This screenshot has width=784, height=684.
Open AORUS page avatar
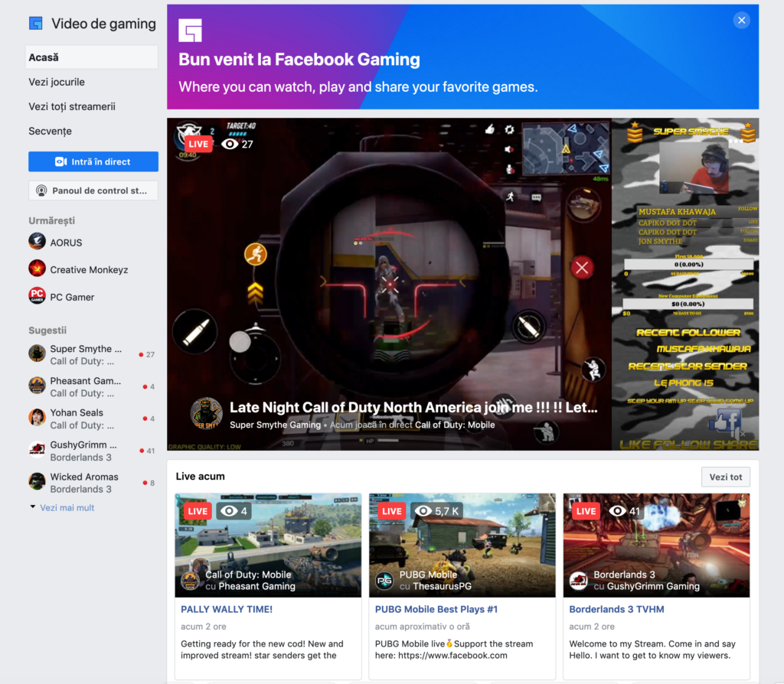pyautogui.click(x=37, y=241)
